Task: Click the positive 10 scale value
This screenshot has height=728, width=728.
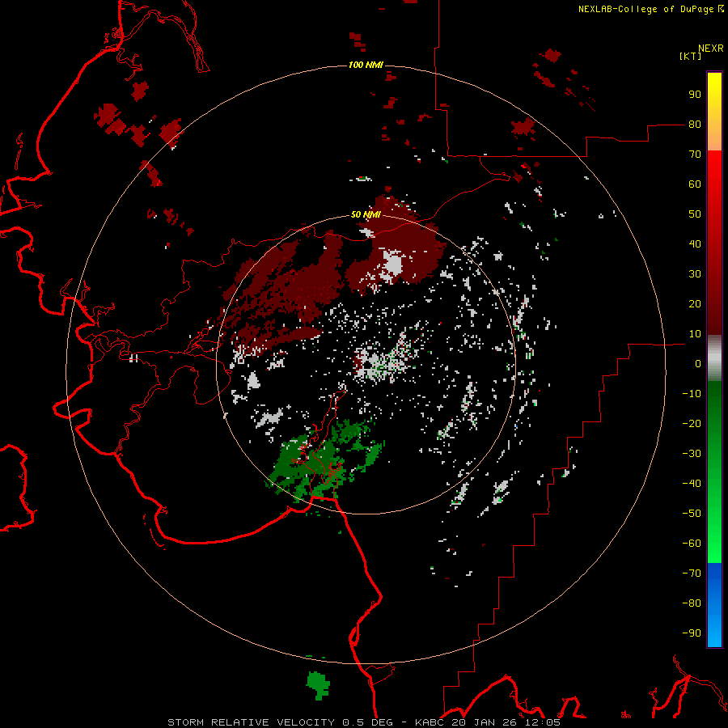Action: coord(695,334)
